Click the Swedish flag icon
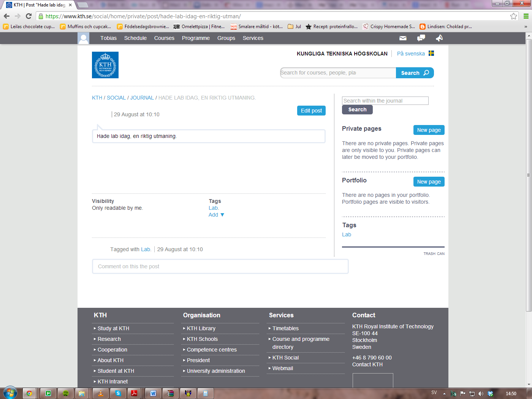The height and width of the screenshot is (399, 532). tap(431, 53)
